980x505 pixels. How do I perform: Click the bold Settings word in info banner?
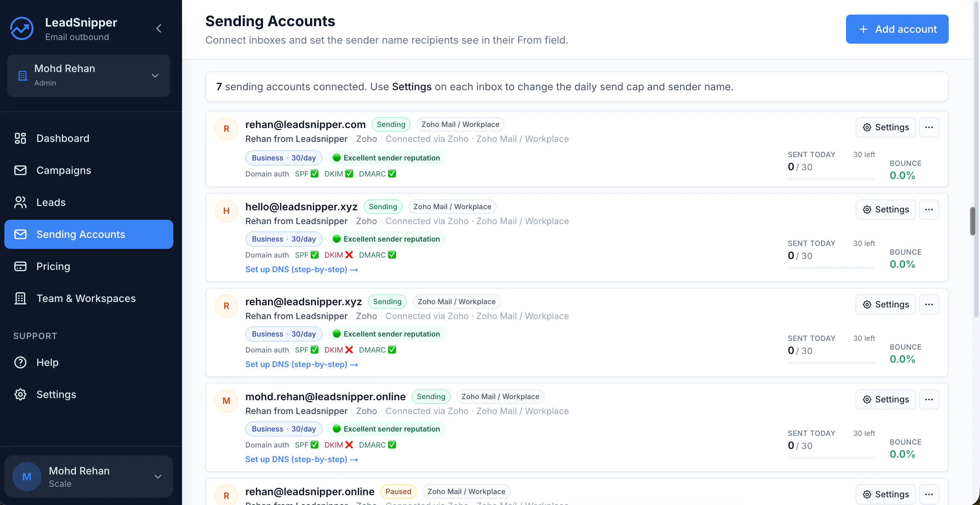coord(412,87)
